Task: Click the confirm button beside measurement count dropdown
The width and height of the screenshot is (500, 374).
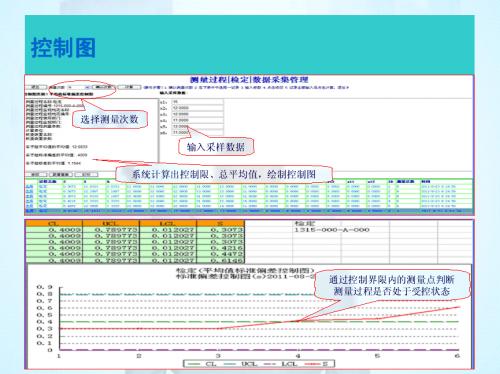Action: (x=103, y=87)
